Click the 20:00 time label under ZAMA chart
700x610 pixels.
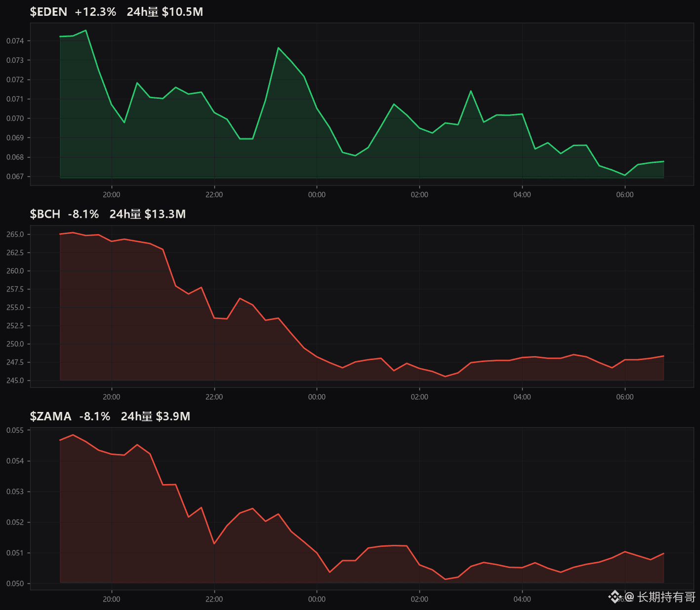point(112,599)
